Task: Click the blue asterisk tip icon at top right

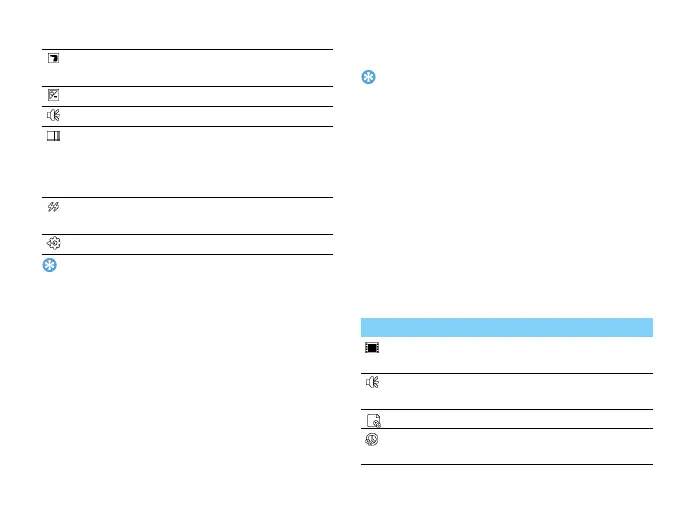Action: [368, 77]
